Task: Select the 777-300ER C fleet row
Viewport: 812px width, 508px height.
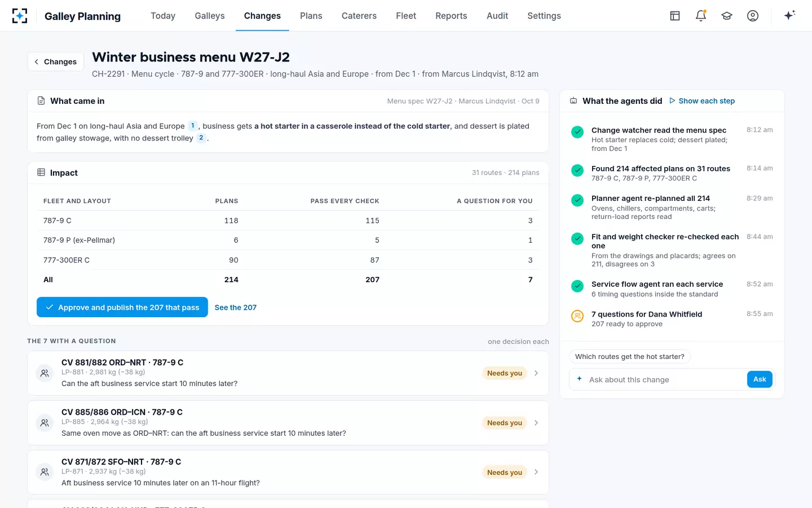Action: (x=288, y=260)
